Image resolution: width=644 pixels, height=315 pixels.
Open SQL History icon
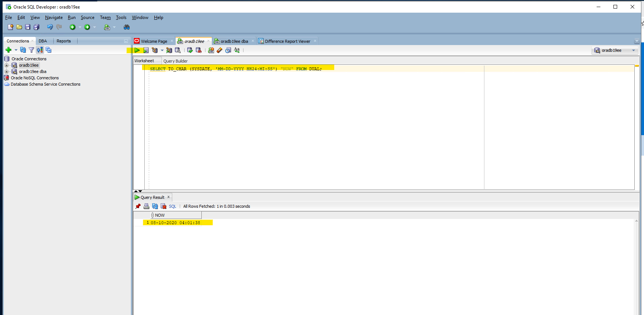[228, 50]
